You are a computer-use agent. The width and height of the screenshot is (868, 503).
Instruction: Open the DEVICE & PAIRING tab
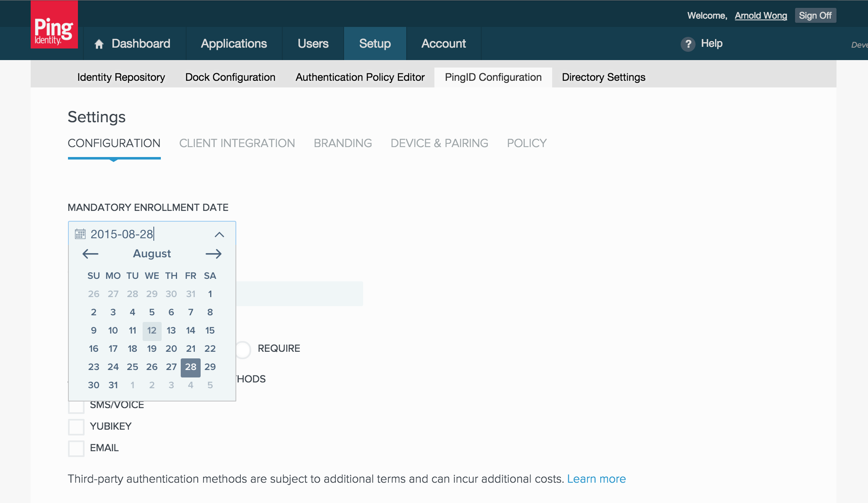pos(439,143)
